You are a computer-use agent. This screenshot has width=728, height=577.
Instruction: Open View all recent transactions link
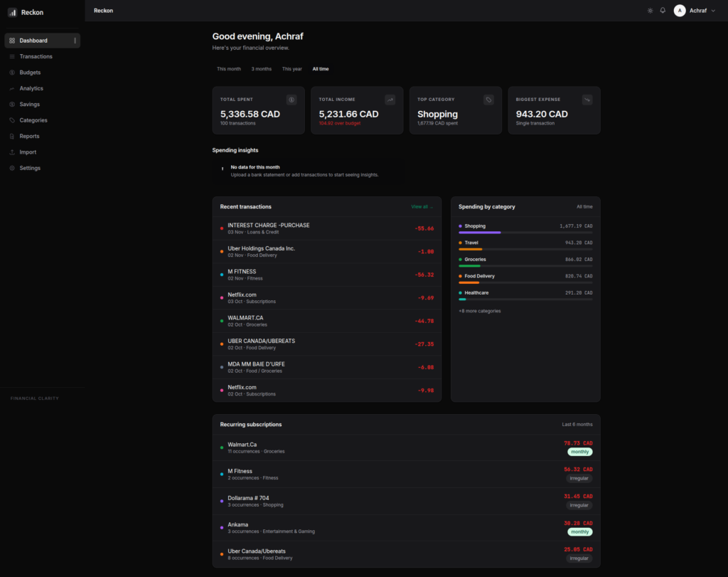pos(422,207)
